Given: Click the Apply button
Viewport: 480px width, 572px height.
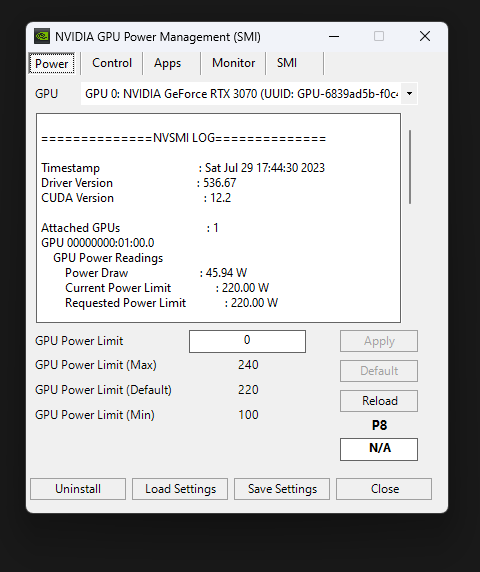Looking at the screenshot, I should pyautogui.click(x=379, y=341).
